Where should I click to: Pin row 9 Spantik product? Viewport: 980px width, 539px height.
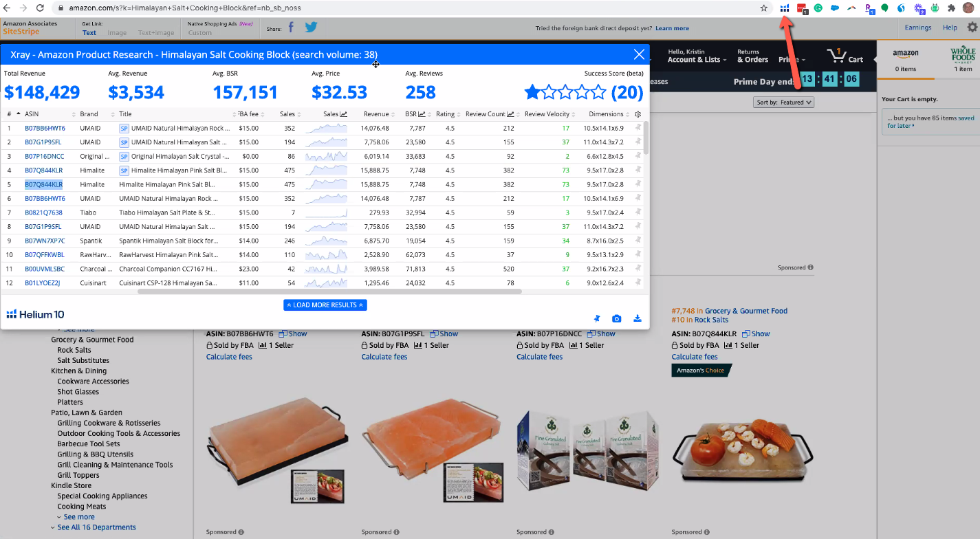pos(638,241)
